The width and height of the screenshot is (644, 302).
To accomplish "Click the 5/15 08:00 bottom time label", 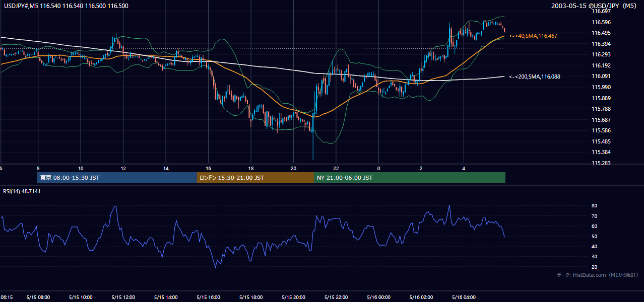I will (38, 297).
